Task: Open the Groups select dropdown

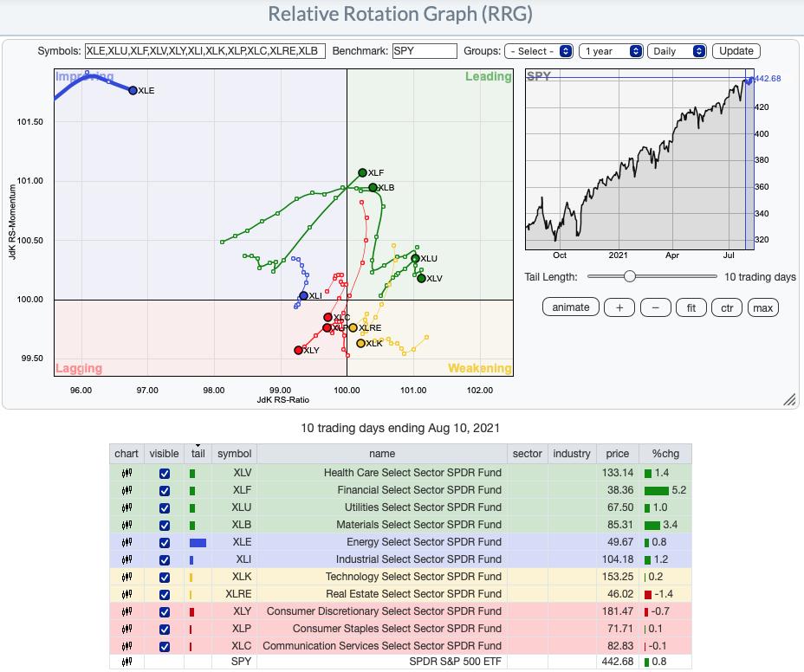Action: [539, 51]
